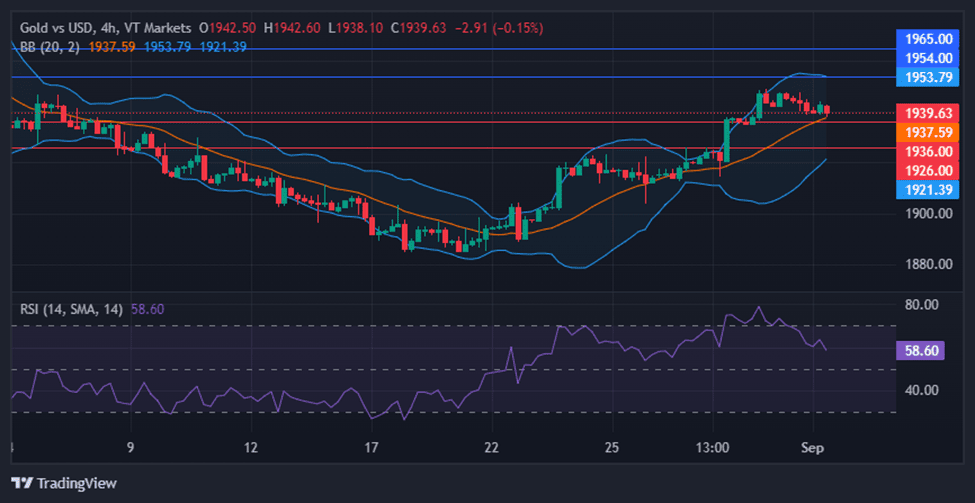
Task: Click the 17 date on time axis
Action: pyautogui.click(x=372, y=448)
